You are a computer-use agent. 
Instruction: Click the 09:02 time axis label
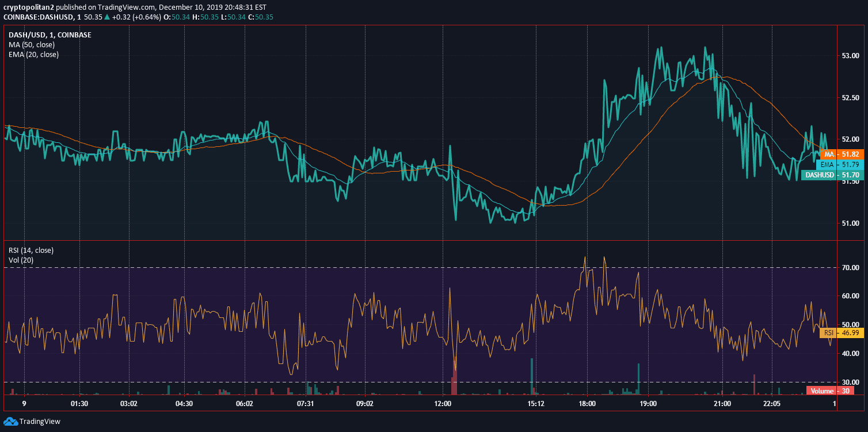[365, 404]
